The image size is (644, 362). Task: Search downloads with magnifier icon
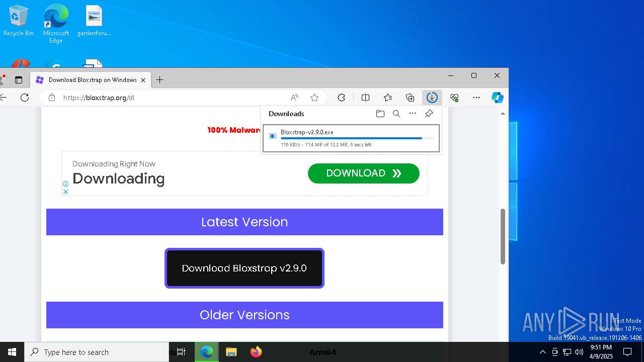[396, 114]
